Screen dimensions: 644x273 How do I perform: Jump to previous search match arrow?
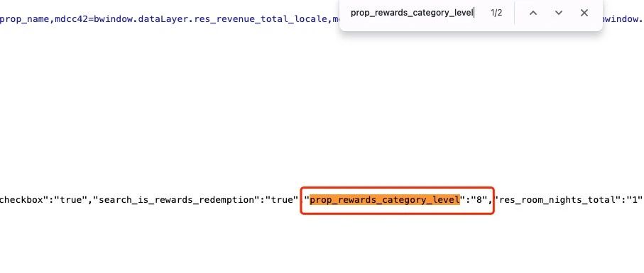[x=533, y=13]
